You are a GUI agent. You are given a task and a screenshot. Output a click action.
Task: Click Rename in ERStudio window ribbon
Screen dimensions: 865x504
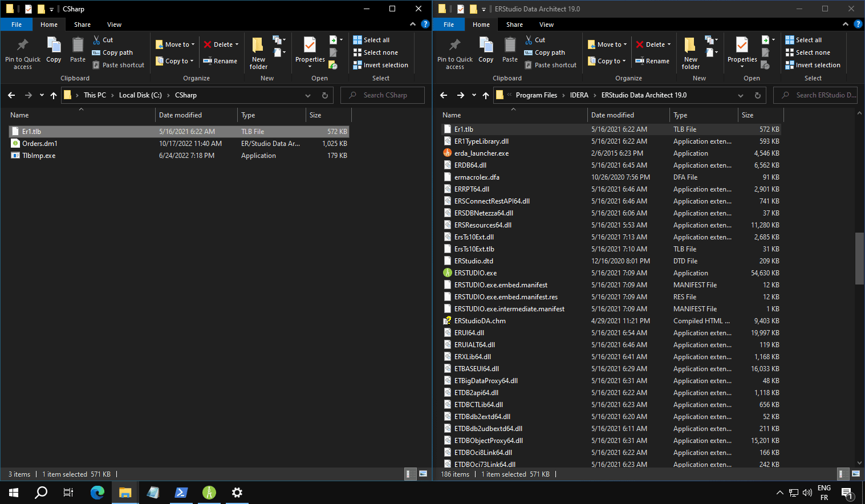pos(652,61)
